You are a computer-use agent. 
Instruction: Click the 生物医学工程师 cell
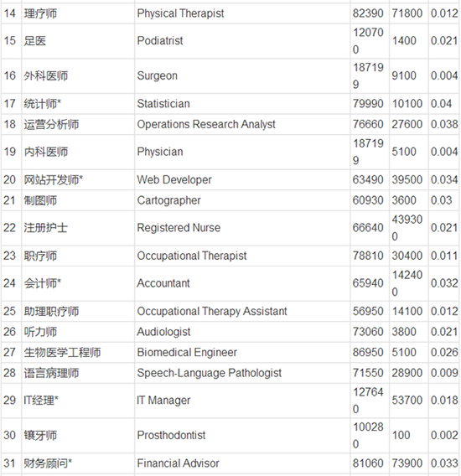coord(78,352)
